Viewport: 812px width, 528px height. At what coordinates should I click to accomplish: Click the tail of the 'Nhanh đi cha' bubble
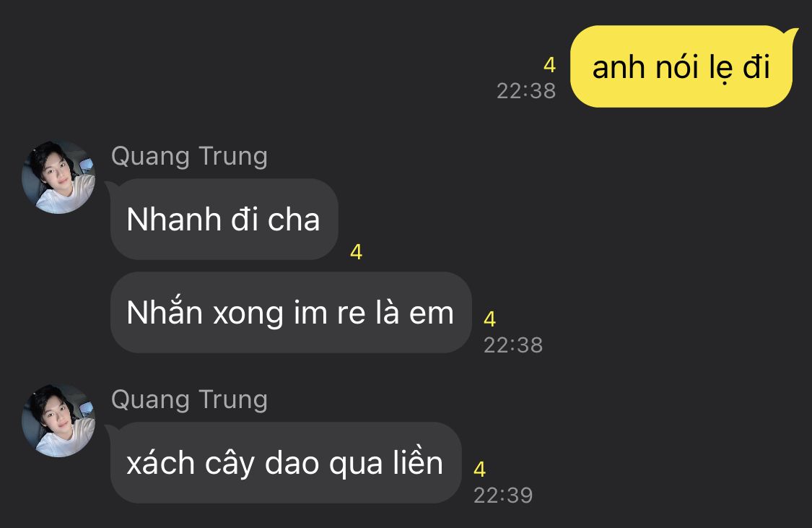pyautogui.click(x=110, y=186)
